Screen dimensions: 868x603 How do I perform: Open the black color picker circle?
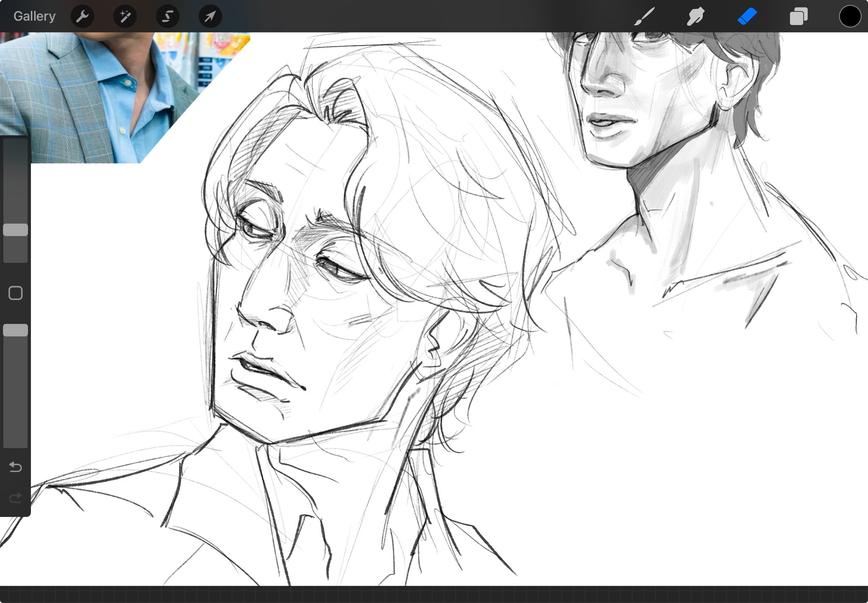coord(850,17)
